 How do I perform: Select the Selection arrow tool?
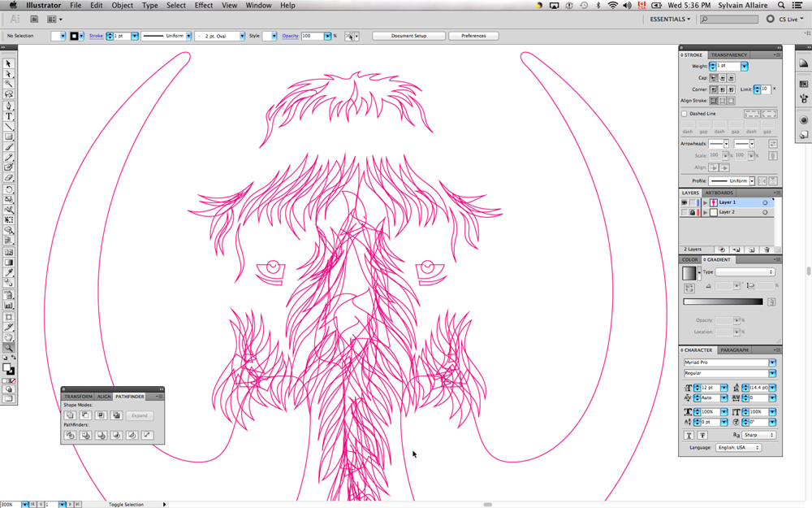[x=9, y=63]
